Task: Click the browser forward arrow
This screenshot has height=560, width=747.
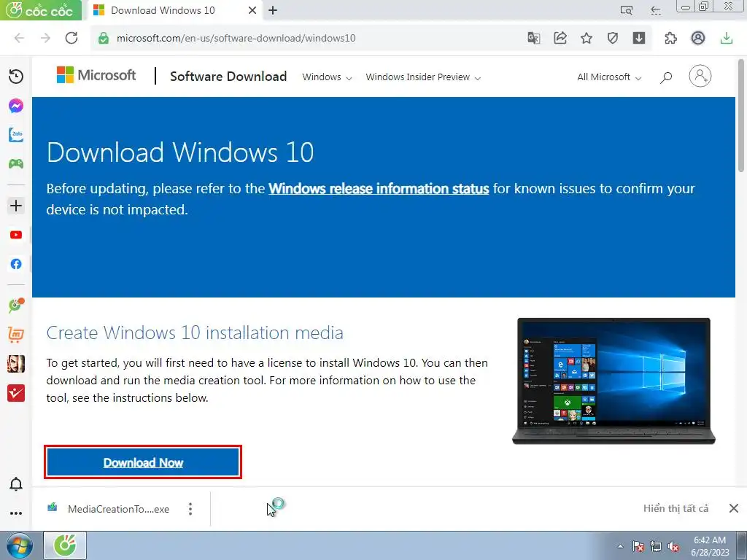Action: click(45, 38)
